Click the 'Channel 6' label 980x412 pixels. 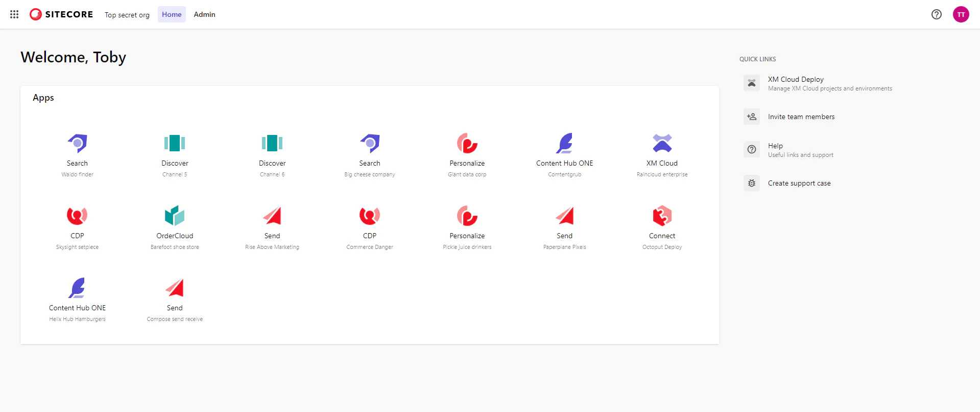point(272,174)
